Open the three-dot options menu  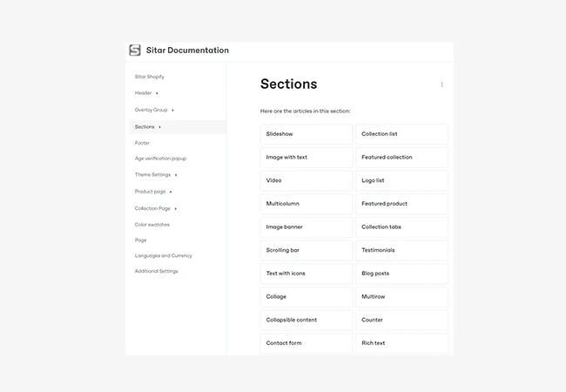441,84
